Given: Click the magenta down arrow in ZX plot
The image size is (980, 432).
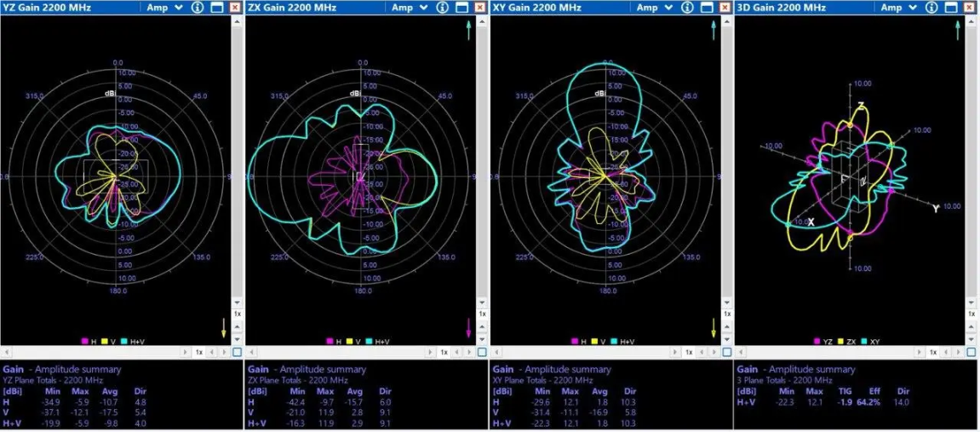Looking at the screenshot, I should [x=467, y=327].
